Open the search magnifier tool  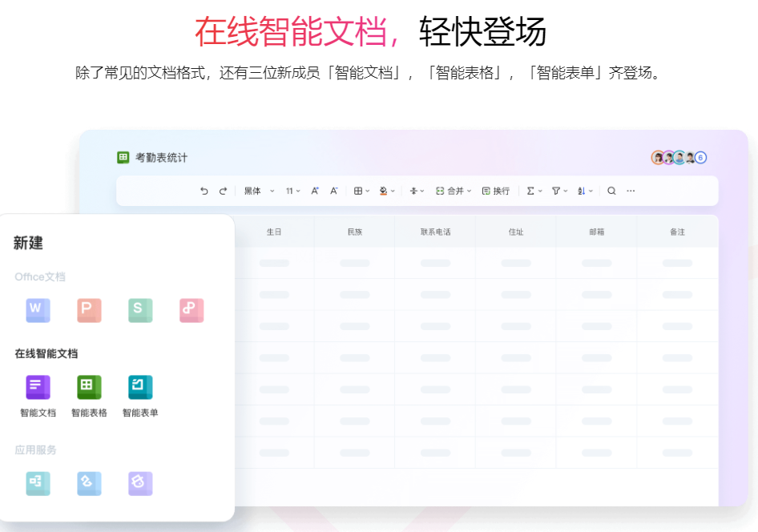(611, 191)
